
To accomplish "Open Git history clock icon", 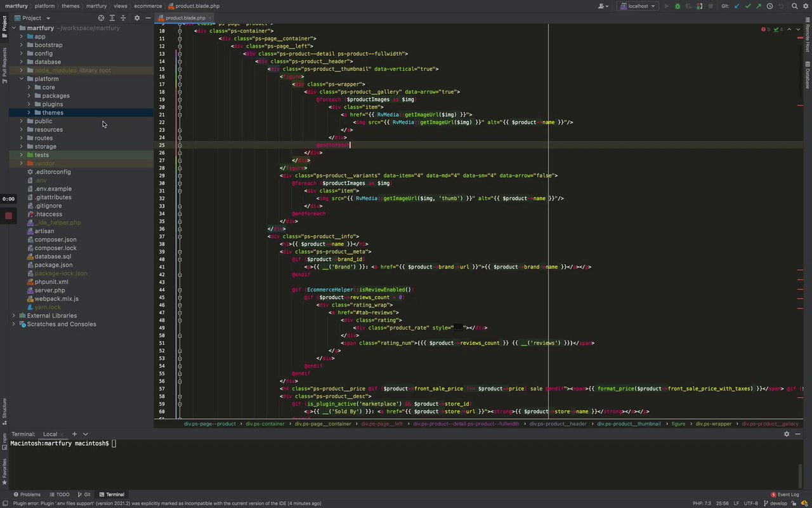I will click(x=770, y=6).
